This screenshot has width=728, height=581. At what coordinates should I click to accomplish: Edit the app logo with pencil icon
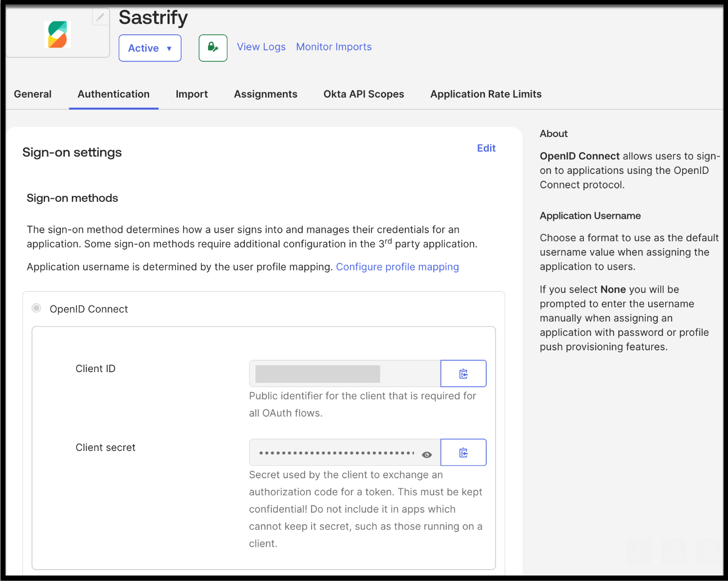click(100, 17)
